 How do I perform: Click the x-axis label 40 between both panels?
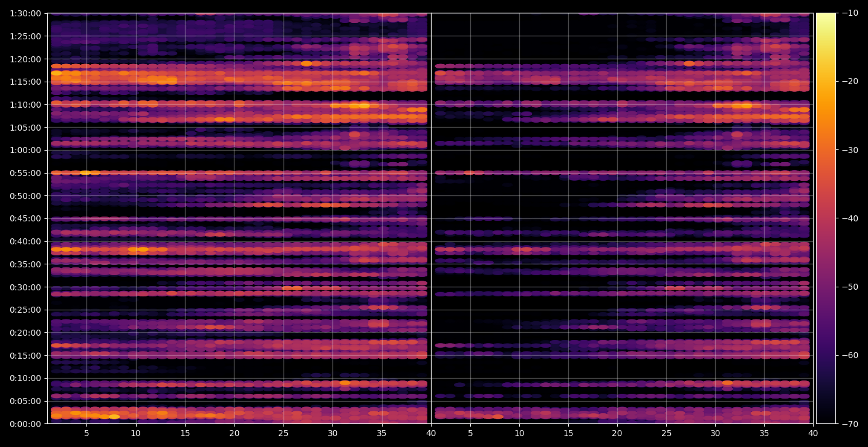click(431, 433)
